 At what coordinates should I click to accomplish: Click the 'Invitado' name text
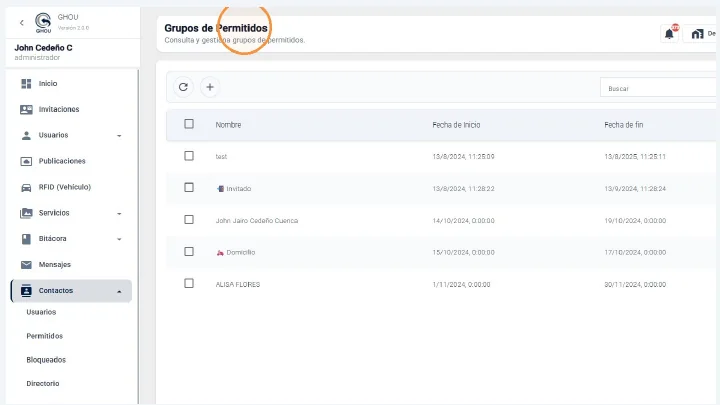coord(239,189)
